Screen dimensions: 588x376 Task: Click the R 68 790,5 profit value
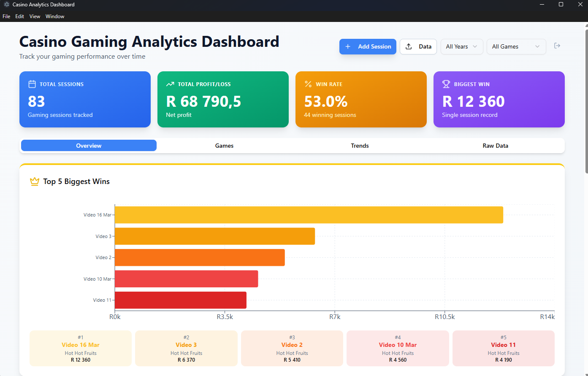203,102
